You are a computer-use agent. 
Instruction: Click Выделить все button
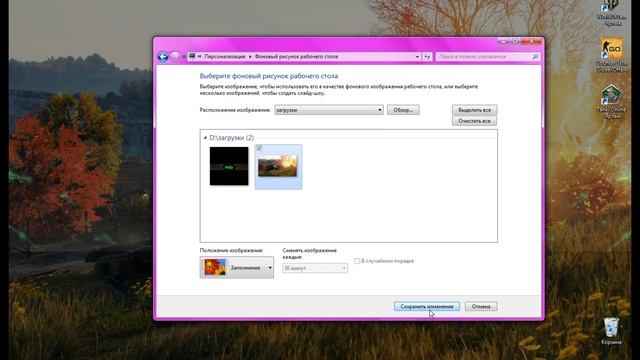(474, 110)
